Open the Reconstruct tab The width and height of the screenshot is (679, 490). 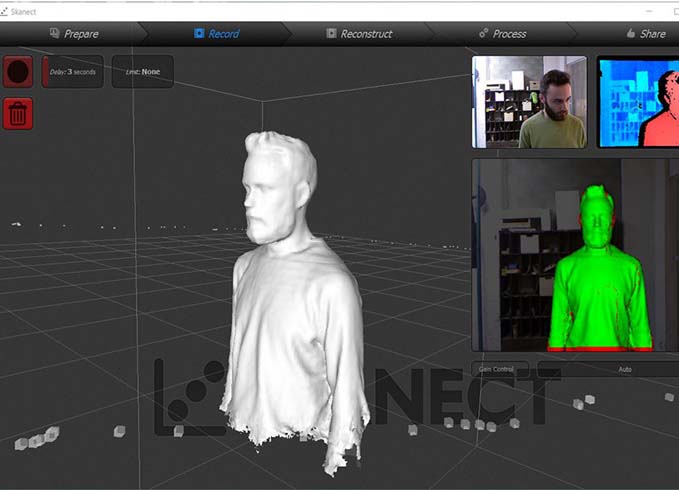tap(359, 34)
